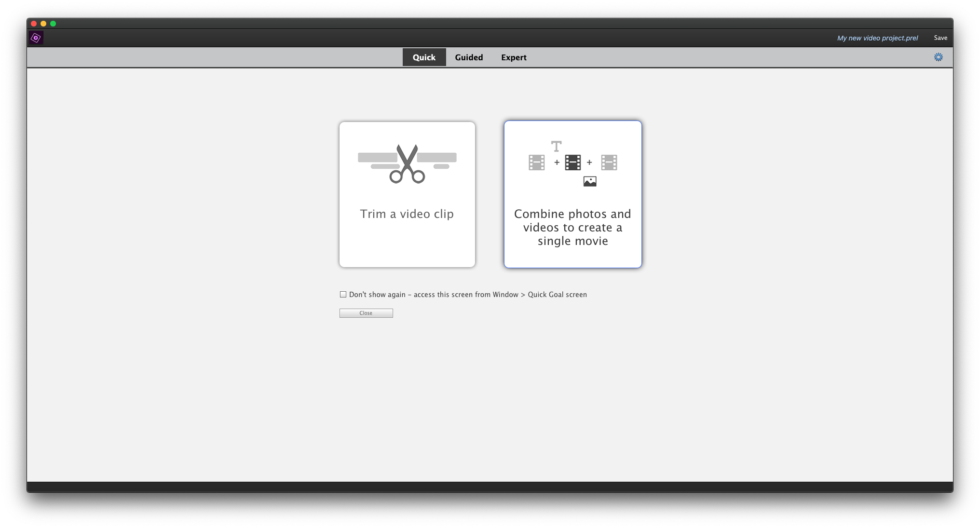980x528 pixels.
Task: Click the Don't show again label text
Action: (467, 295)
